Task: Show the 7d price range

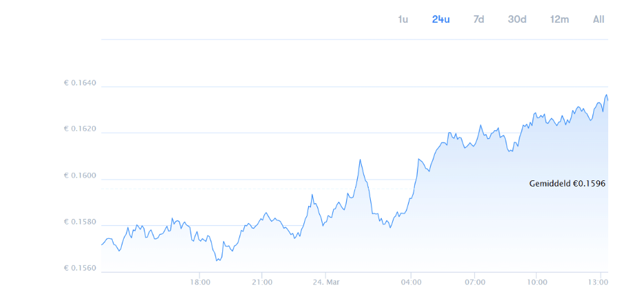Action: 479,19
